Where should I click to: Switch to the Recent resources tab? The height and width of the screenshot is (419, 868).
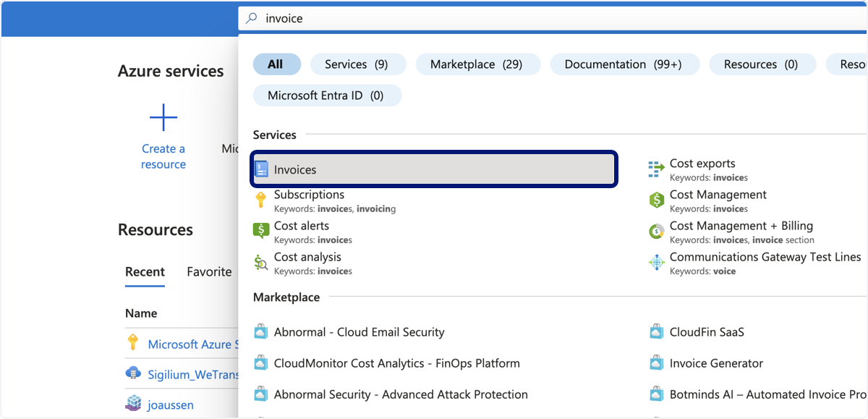point(145,272)
